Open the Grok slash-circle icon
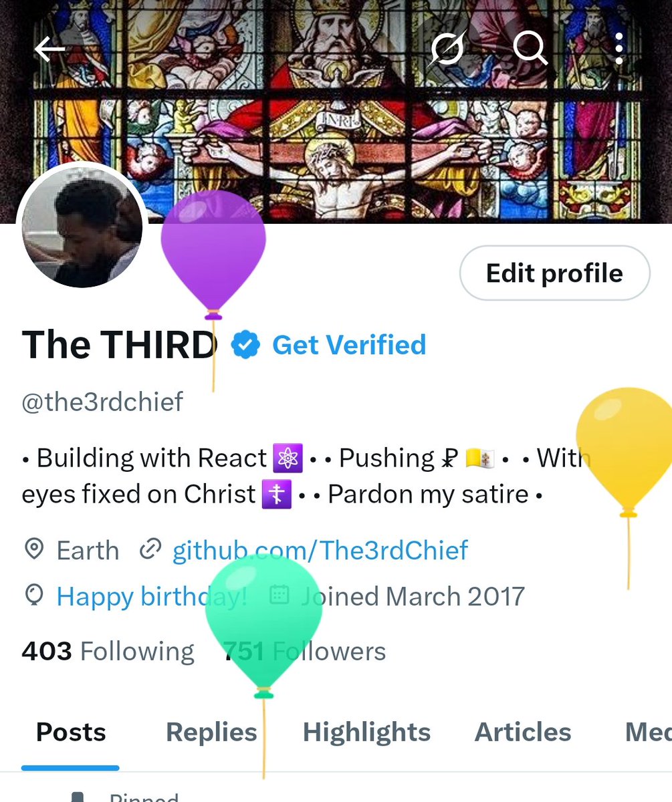672x802 pixels. click(x=447, y=49)
